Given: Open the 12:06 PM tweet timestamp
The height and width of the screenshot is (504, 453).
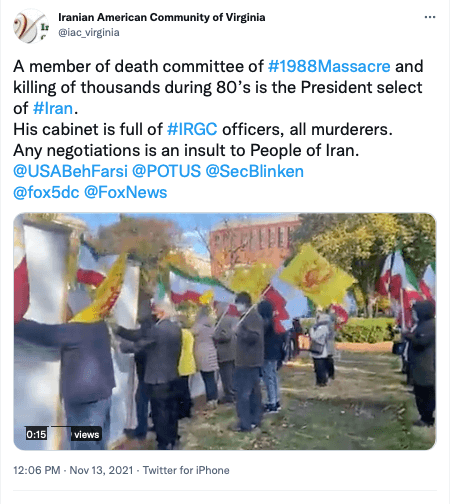Looking at the screenshot, I should click(37, 470).
